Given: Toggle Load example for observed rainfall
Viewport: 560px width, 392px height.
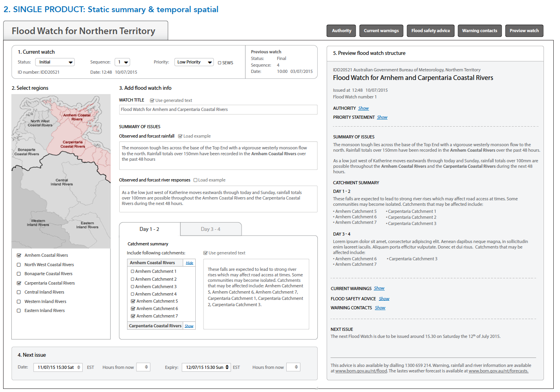Looking at the screenshot, I should 180,136.
